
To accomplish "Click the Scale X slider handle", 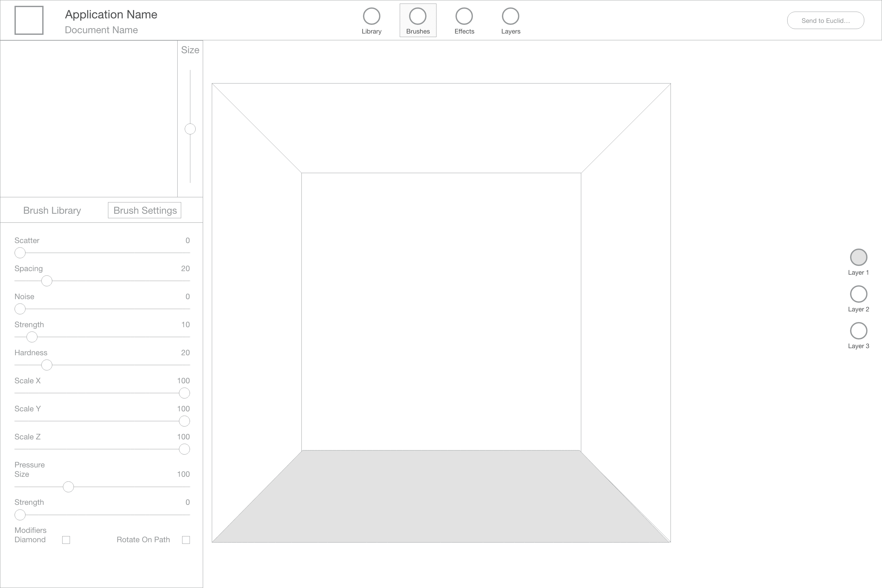I will click(x=184, y=393).
